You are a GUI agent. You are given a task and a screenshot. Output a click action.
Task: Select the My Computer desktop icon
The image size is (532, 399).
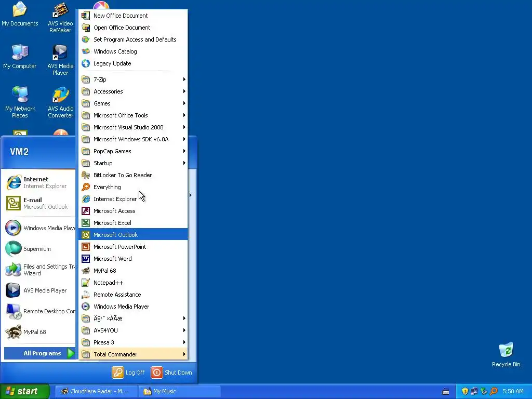pyautogui.click(x=20, y=56)
